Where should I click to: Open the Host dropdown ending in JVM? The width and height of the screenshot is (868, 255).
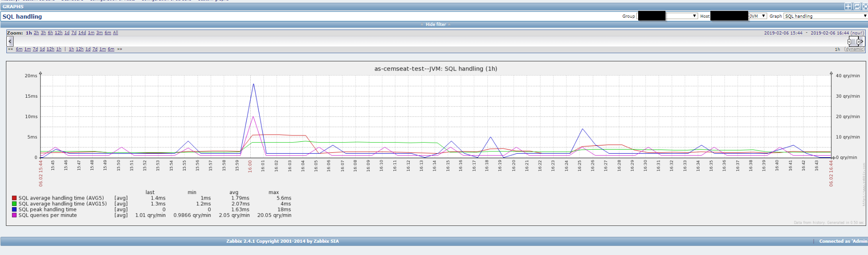click(739, 16)
